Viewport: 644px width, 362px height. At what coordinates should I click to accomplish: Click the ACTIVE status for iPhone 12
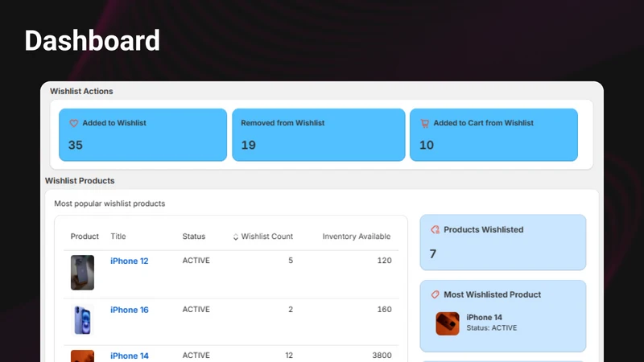(x=196, y=261)
